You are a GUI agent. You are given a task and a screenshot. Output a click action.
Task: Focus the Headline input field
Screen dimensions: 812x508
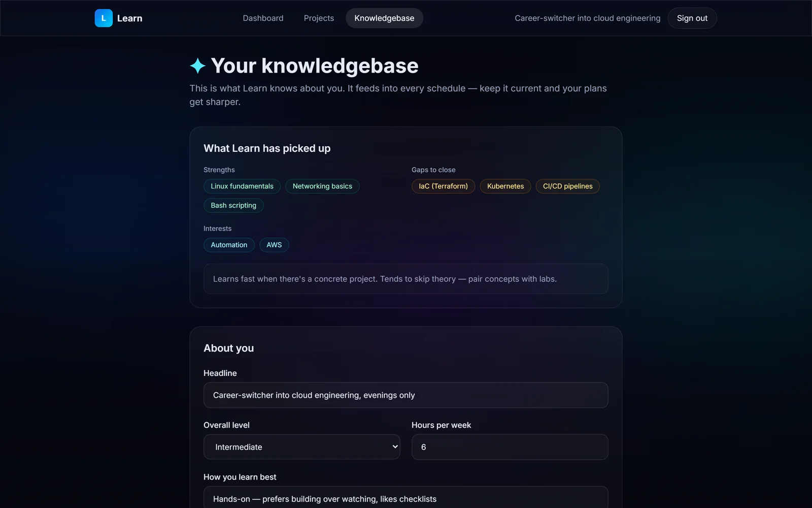pos(405,395)
